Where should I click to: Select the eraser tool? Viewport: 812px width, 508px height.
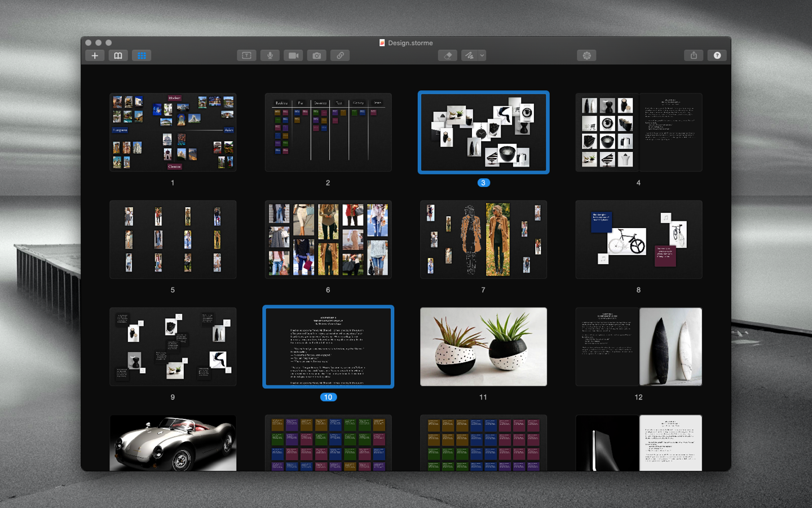447,55
